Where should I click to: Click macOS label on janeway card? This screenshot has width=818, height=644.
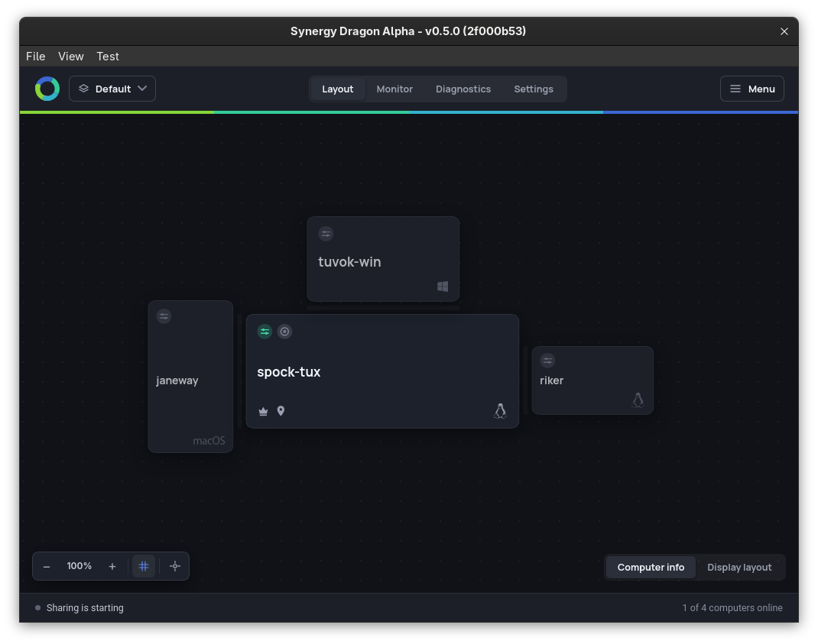[209, 441]
